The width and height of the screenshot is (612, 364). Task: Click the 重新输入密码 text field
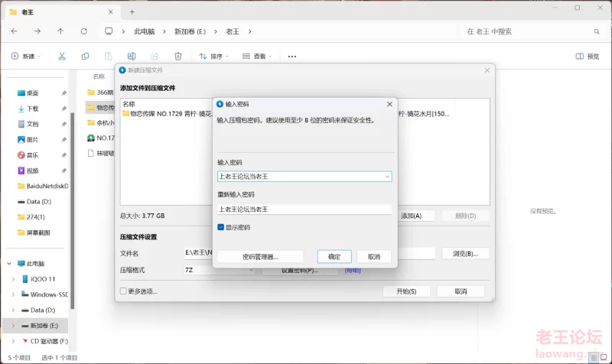(x=304, y=209)
